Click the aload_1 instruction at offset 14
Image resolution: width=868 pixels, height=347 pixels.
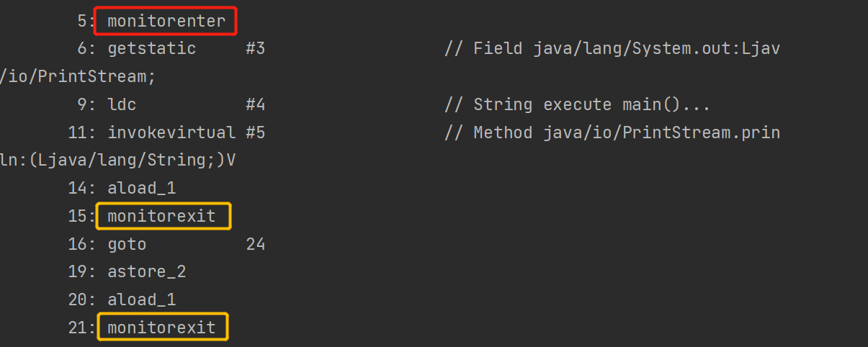[141, 189]
